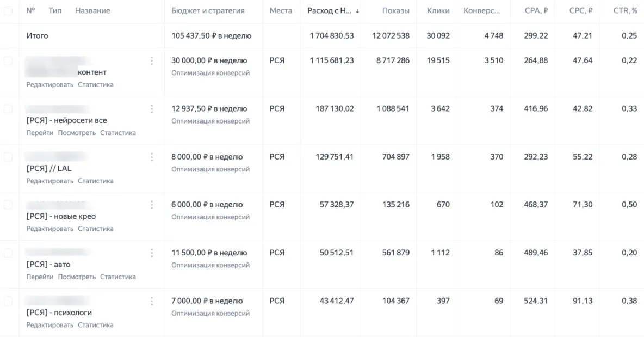Select the checkbox for the контент campaign
Screen dimensions: 644x337
coord(8,61)
